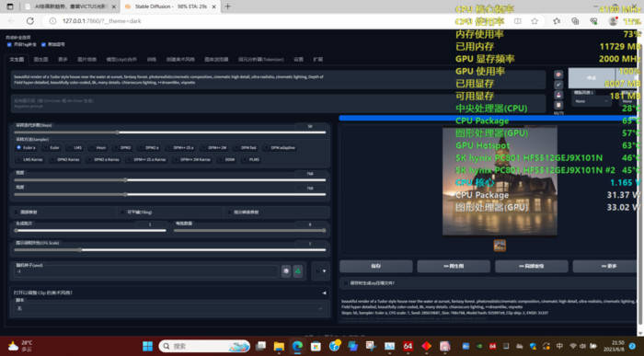Click the browser refresh icon
The image size is (644, 356).
(x=30, y=21)
